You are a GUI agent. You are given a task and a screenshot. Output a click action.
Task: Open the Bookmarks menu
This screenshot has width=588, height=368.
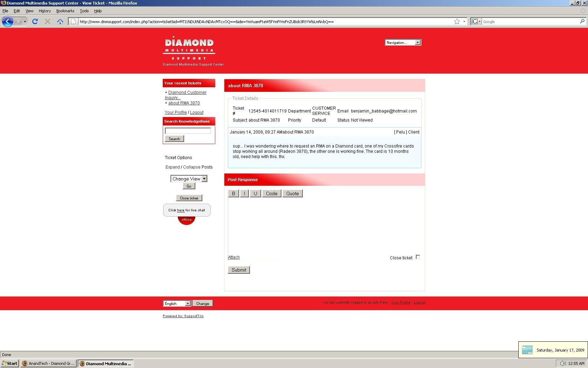(65, 11)
